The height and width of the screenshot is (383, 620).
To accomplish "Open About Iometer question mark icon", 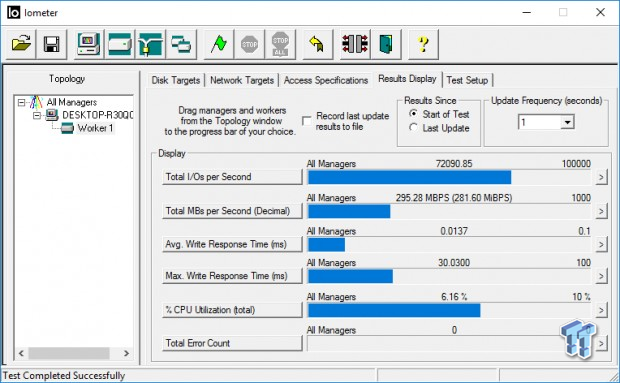I will coord(423,44).
